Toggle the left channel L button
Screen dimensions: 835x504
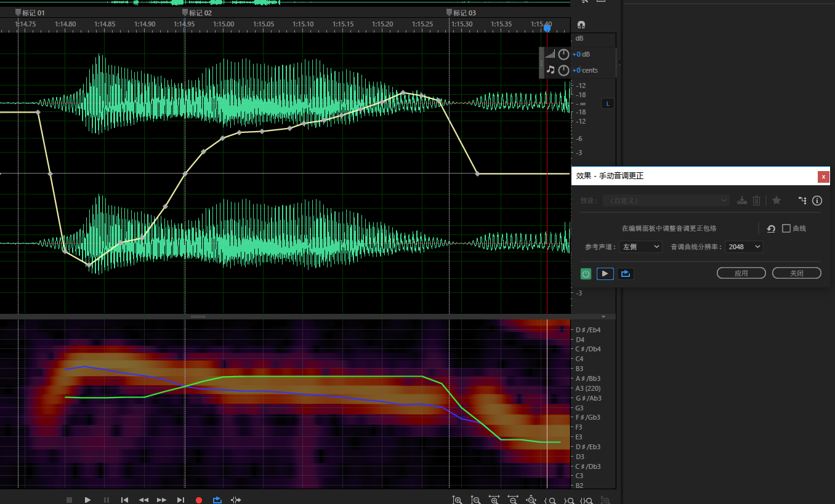pos(607,103)
